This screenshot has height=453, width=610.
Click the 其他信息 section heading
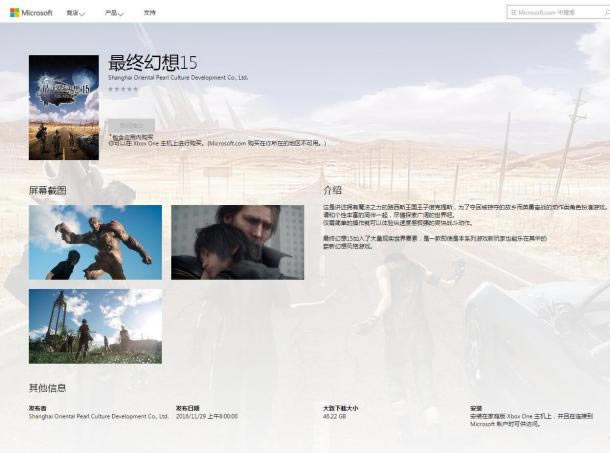point(47,388)
